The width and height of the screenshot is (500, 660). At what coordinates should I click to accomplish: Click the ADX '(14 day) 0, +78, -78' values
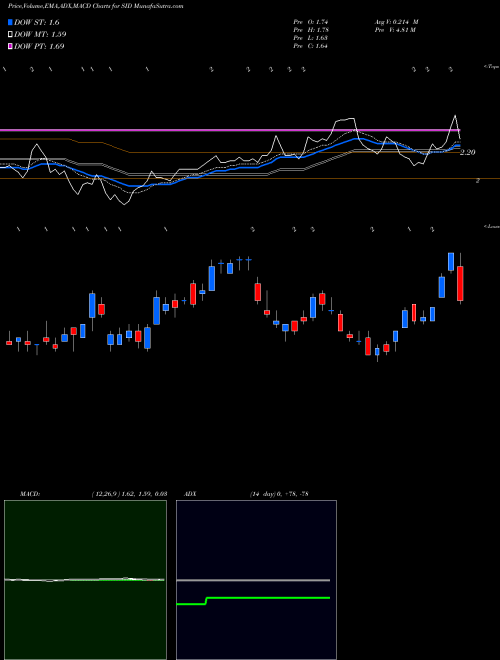pos(279,494)
